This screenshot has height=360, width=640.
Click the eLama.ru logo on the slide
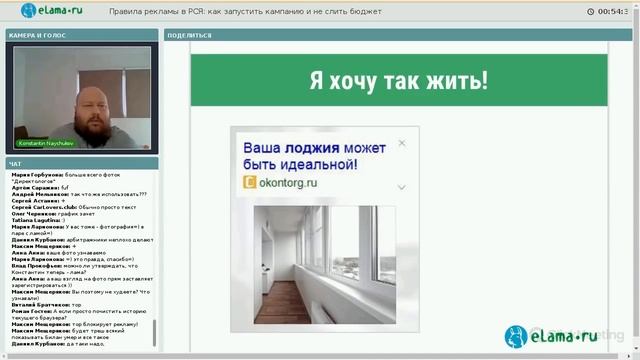tap(551, 337)
